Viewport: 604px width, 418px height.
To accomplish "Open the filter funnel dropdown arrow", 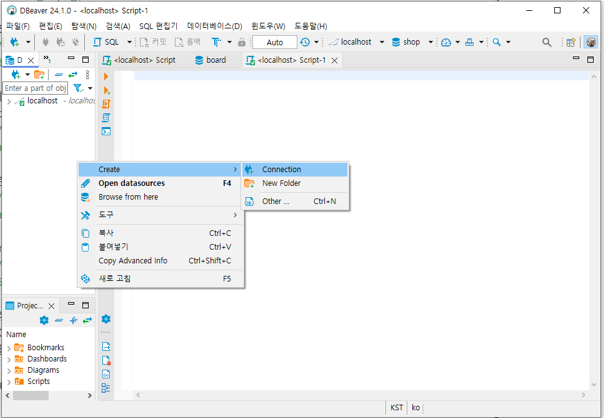I will (90, 88).
